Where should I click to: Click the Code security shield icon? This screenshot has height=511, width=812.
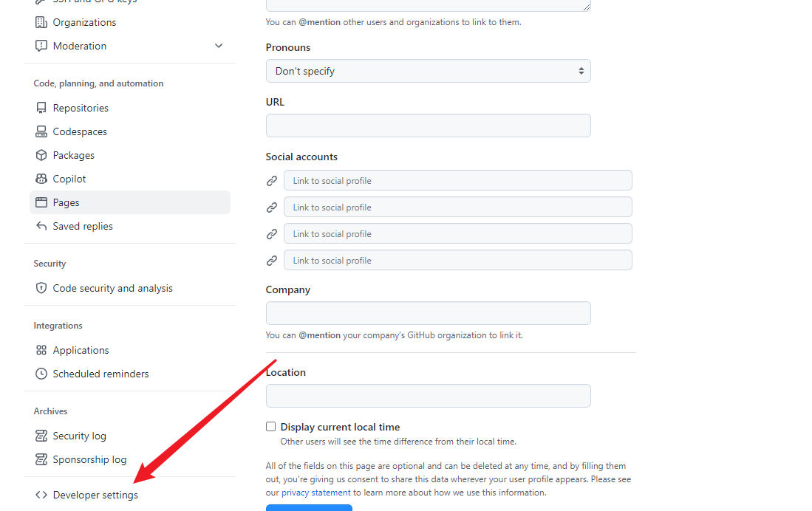tap(41, 288)
